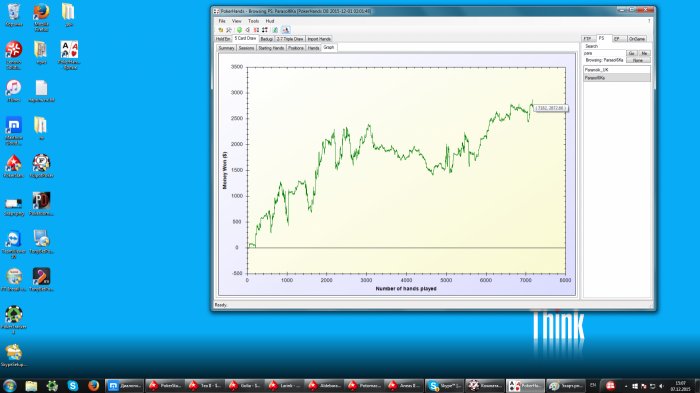Screen dimensions: 700x393
Task: Open the Tools menu
Action: click(x=254, y=21)
